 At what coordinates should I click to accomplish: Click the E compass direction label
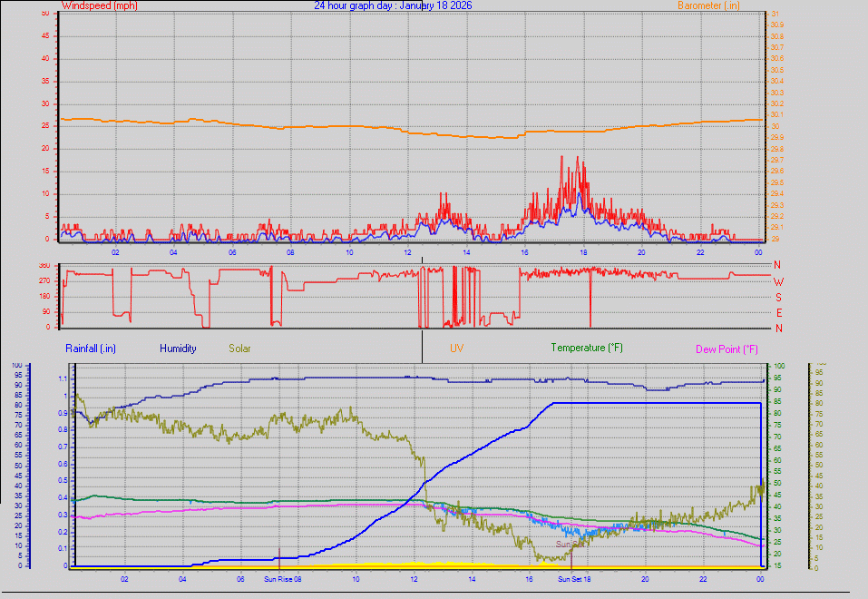(777, 312)
